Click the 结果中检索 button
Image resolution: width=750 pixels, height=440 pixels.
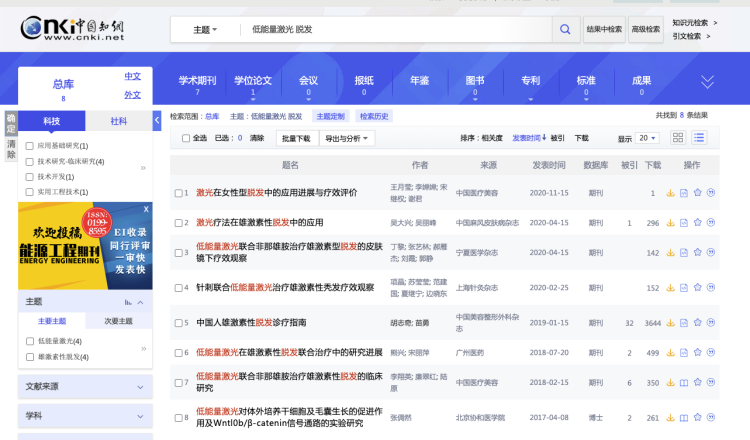tap(604, 29)
